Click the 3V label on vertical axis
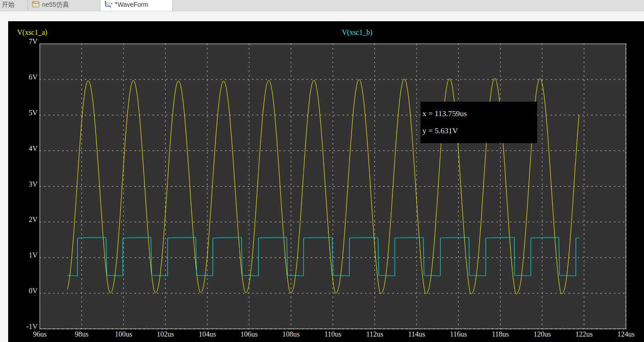Screen dimensions: 644x342 click(x=33, y=184)
